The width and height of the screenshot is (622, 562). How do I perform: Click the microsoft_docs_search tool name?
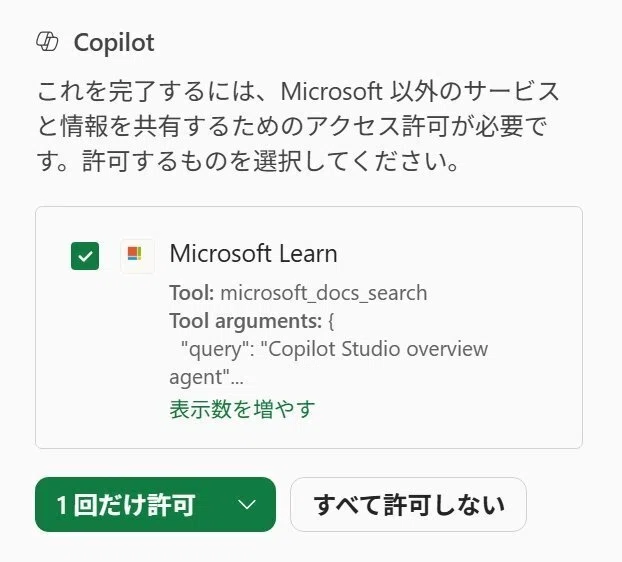[x=324, y=293]
